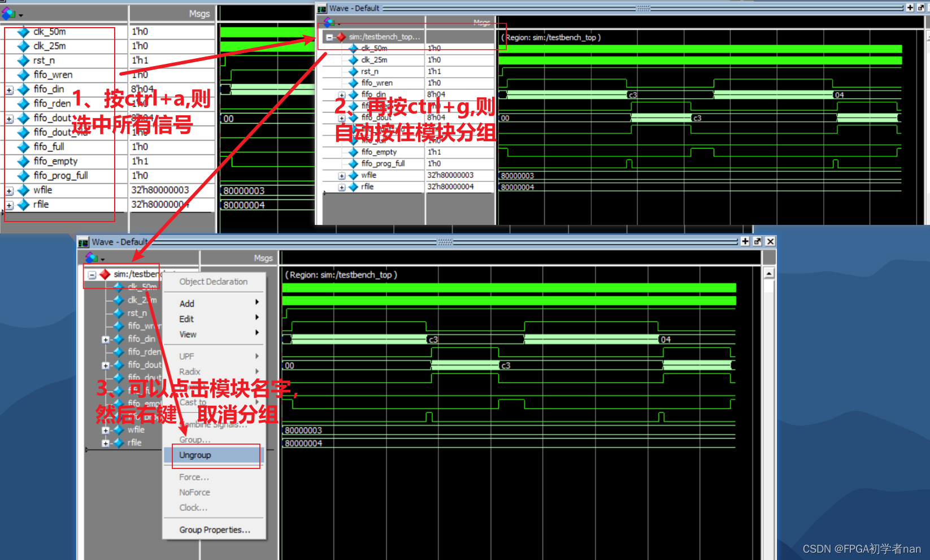930x560 pixels.
Task: Expand rfile in bottom Wave window
Action: pyautogui.click(x=105, y=444)
